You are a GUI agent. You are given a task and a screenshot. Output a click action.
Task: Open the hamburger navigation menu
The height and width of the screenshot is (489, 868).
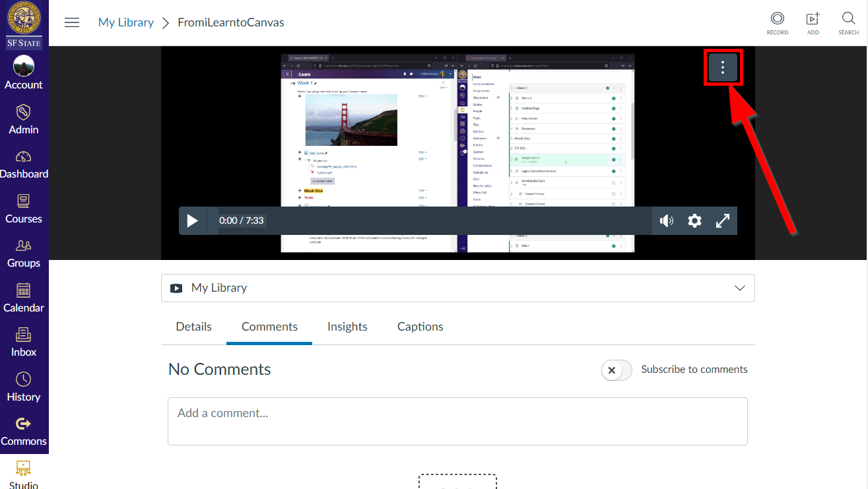pos(72,22)
